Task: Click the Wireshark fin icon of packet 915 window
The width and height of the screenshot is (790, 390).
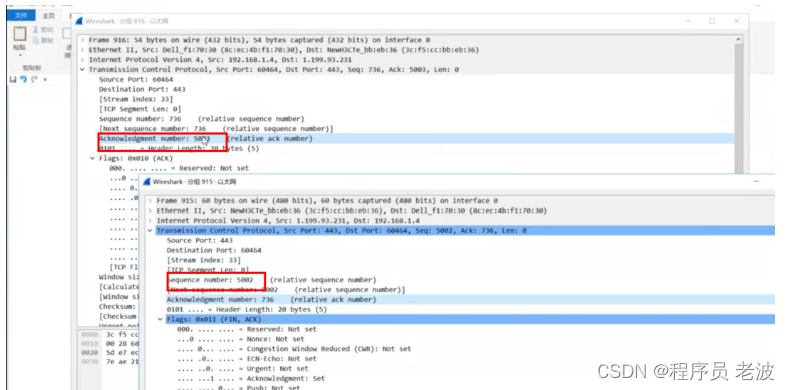Action: tap(147, 182)
